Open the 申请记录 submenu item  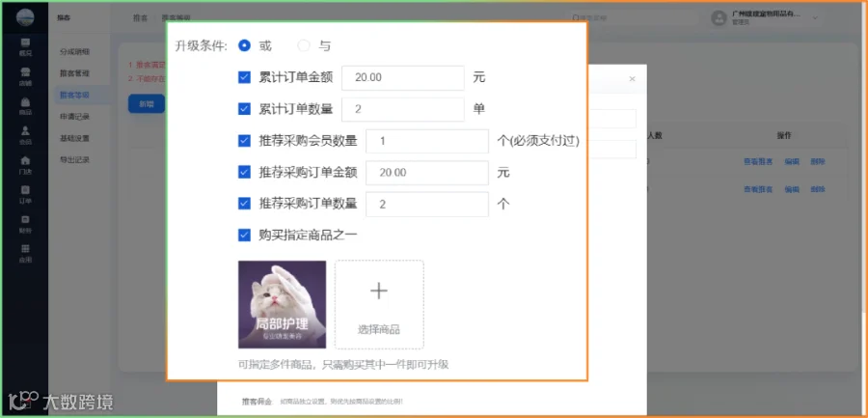pyautogui.click(x=74, y=117)
